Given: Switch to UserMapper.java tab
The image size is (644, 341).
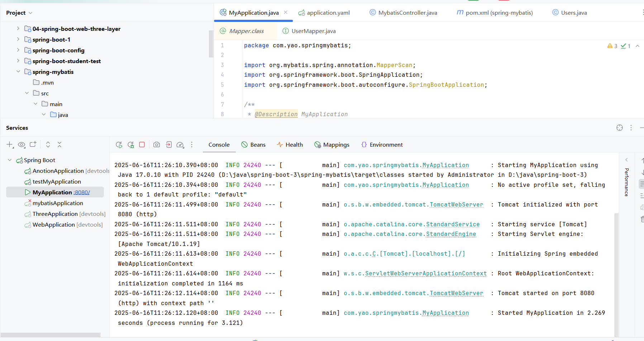Looking at the screenshot, I should pyautogui.click(x=309, y=31).
